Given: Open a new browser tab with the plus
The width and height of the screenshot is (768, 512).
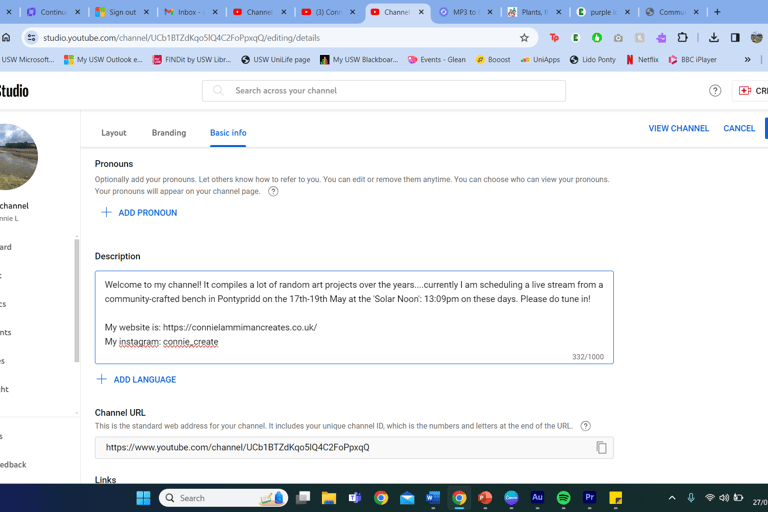Looking at the screenshot, I should pos(718,12).
